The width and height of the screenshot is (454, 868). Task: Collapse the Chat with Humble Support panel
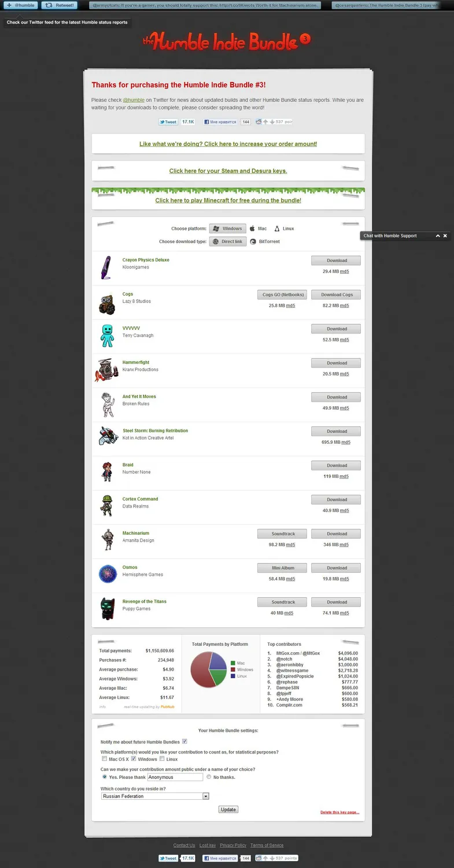(x=438, y=236)
